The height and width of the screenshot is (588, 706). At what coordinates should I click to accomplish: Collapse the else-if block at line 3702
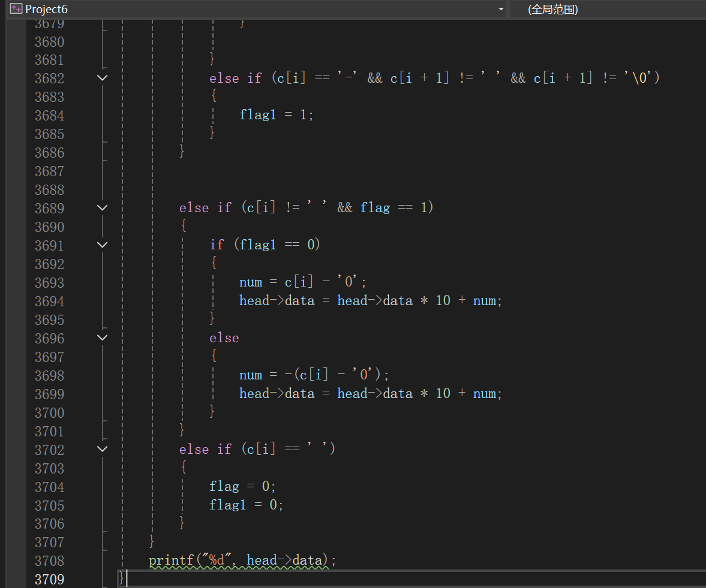click(x=102, y=449)
